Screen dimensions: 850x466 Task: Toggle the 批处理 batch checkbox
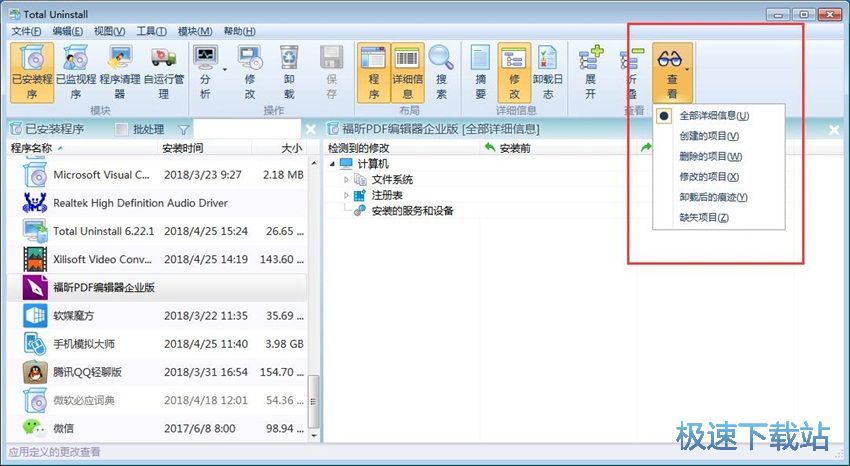point(123,130)
